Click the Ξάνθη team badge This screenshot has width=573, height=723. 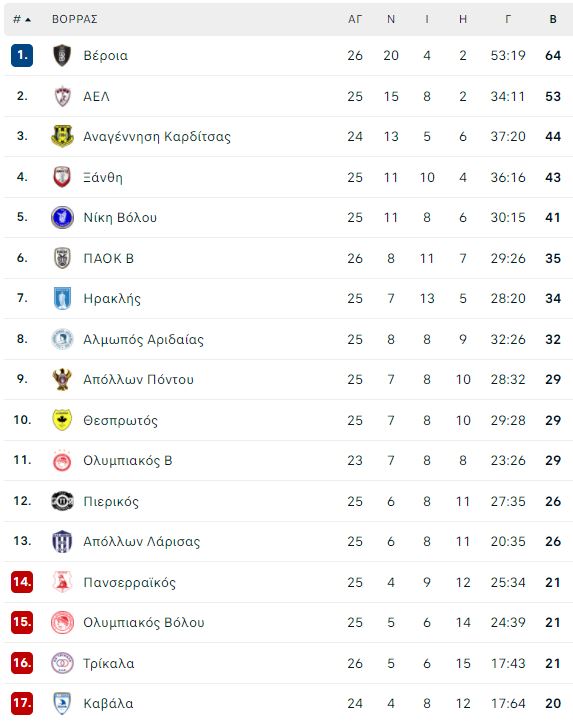tap(62, 177)
